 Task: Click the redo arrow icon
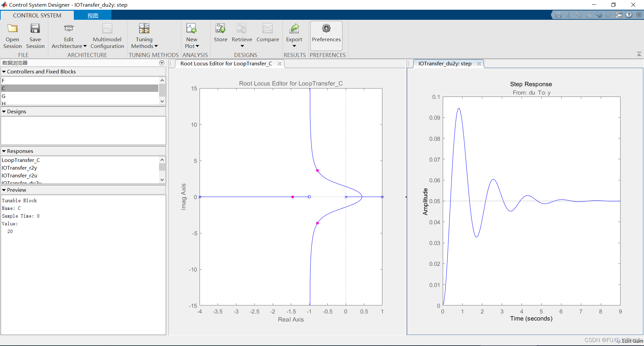point(609,15)
